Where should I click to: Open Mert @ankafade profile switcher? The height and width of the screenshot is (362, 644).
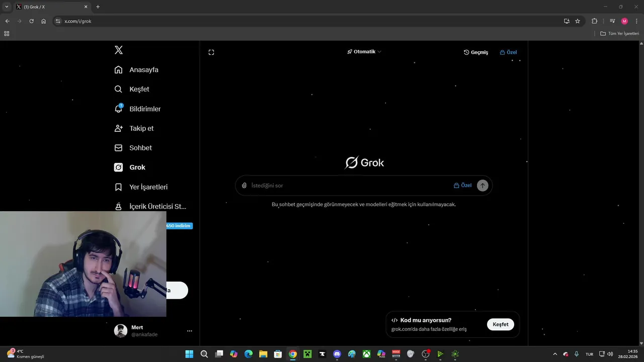click(153, 331)
